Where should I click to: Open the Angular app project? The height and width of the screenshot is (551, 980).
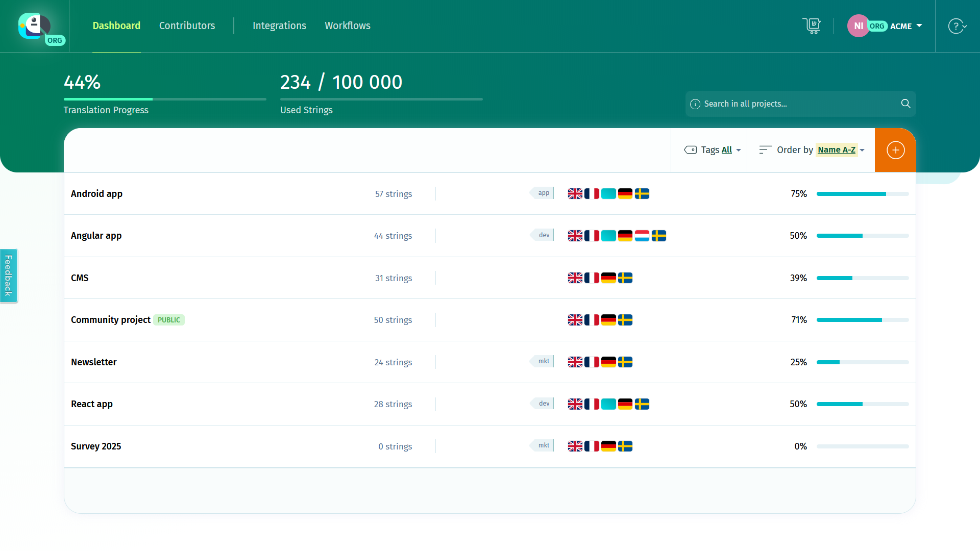point(96,236)
